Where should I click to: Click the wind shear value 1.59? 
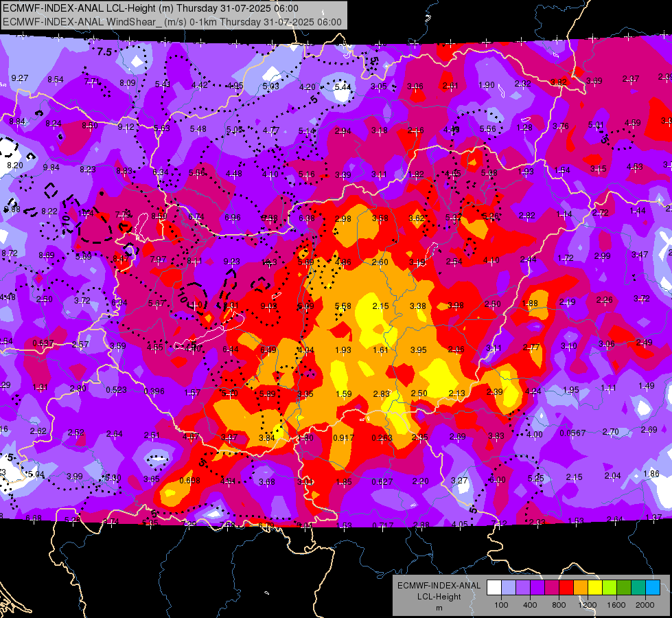click(344, 393)
